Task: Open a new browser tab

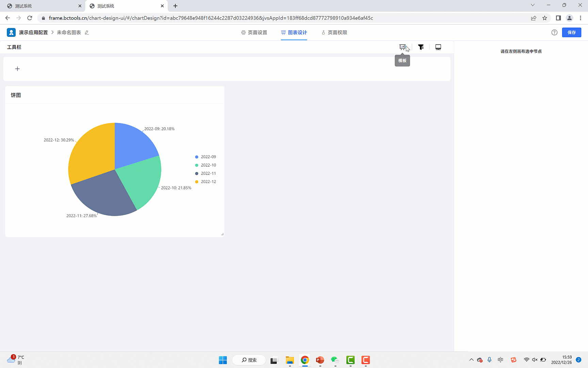Action: 175,6
